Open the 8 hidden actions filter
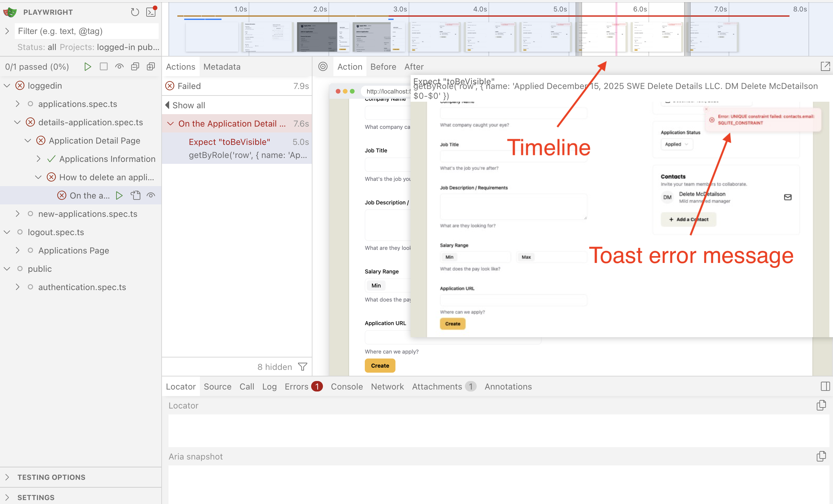 point(303,366)
